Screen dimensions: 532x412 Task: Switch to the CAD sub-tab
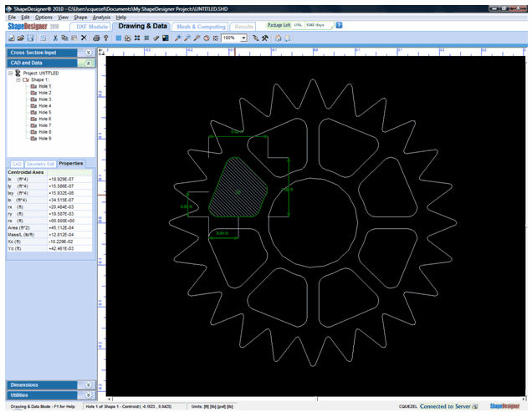pos(17,164)
